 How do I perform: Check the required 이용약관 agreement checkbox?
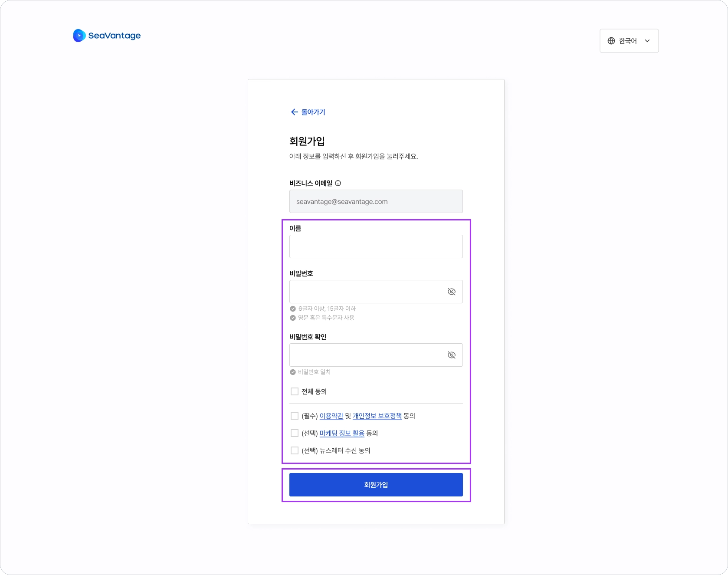point(295,416)
